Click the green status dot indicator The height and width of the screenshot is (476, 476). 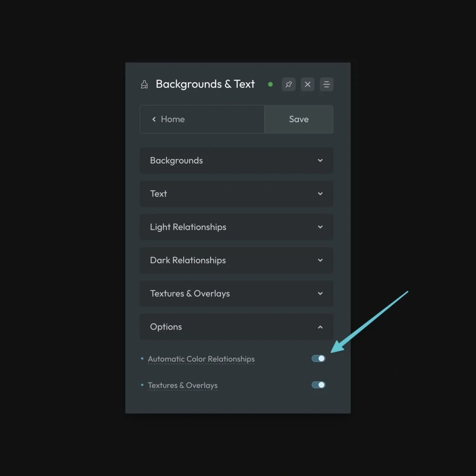pyautogui.click(x=270, y=84)
